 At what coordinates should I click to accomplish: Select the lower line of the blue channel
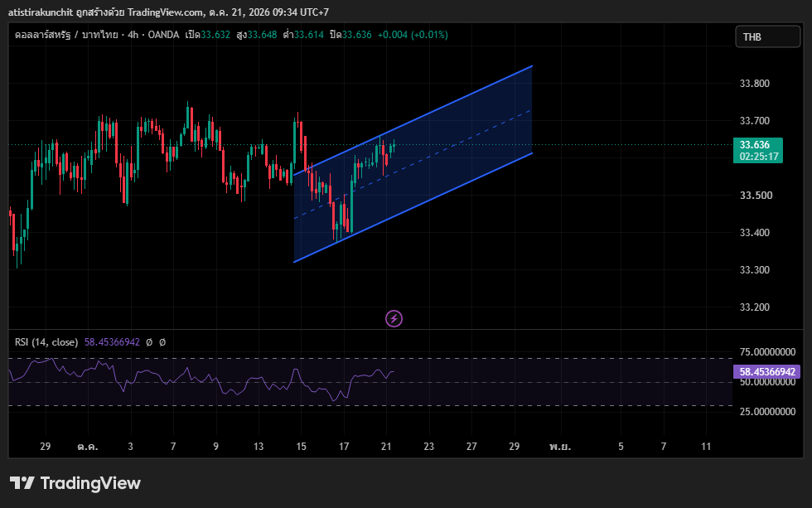(x=413, y=207)
